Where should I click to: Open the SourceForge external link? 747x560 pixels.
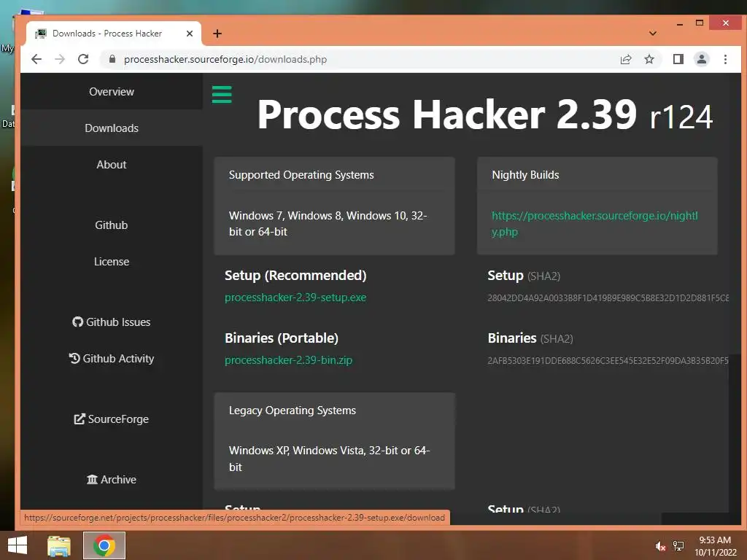(112, 419)
